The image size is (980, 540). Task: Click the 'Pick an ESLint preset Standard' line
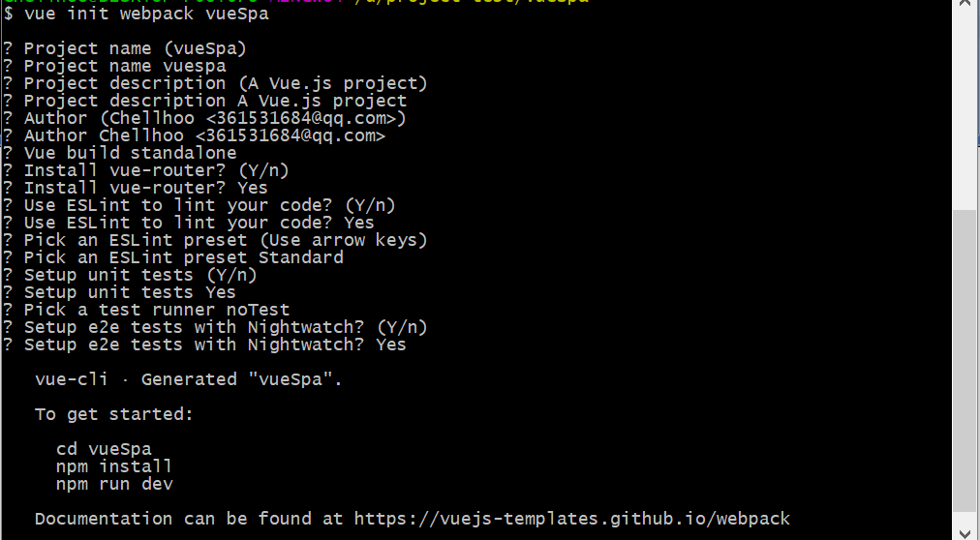tap(183, 257)
